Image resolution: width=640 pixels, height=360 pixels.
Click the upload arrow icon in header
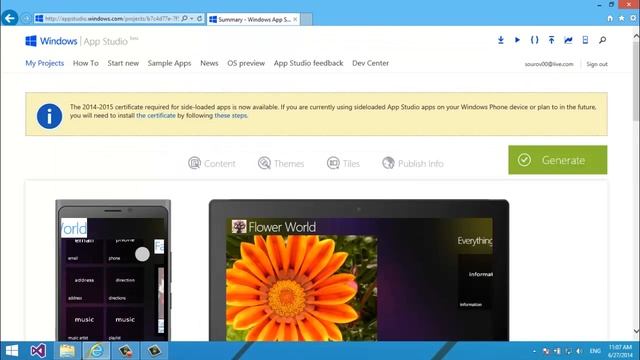(x=551, y=40)
